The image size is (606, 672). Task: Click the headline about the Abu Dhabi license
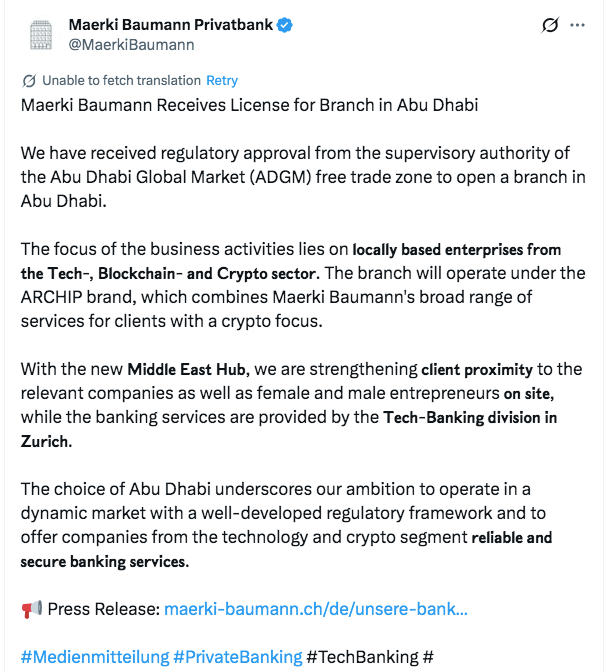pyautogui.click(x=250, y=105)
